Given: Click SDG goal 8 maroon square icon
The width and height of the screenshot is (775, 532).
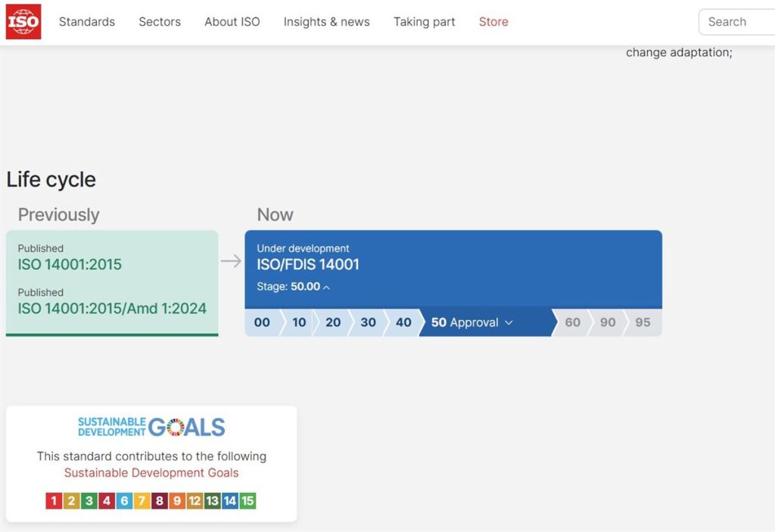Looking at the screenshot, I should click(x=159, y=500).
